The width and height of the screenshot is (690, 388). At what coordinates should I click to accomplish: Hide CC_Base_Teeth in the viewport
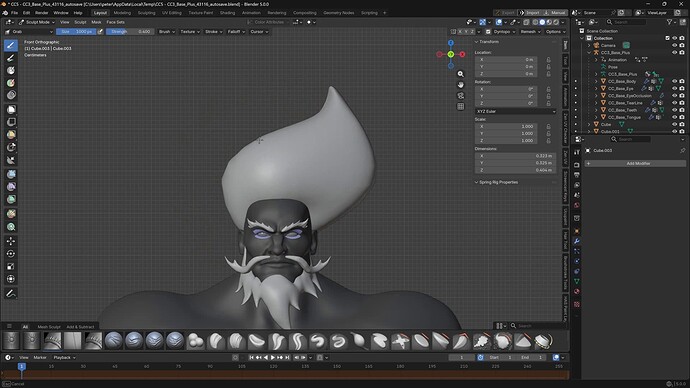(674, 110)
